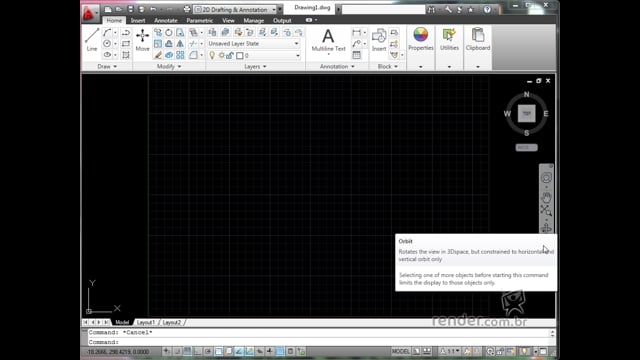Choose the Mirror tool in Modify panel
This screenshot has width=640, height=360.
pos(180,44)
